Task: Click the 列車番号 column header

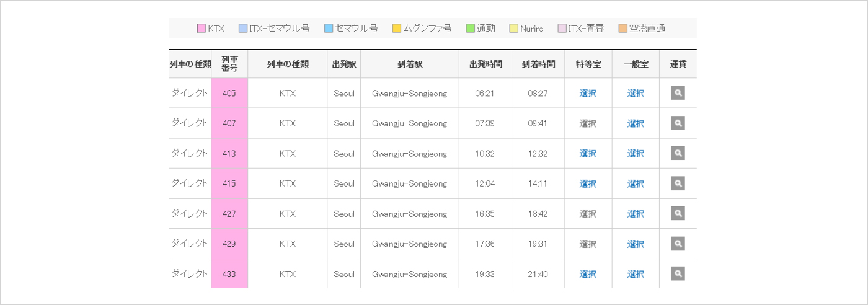Action: pyautogui.click(x=229, y=64)
